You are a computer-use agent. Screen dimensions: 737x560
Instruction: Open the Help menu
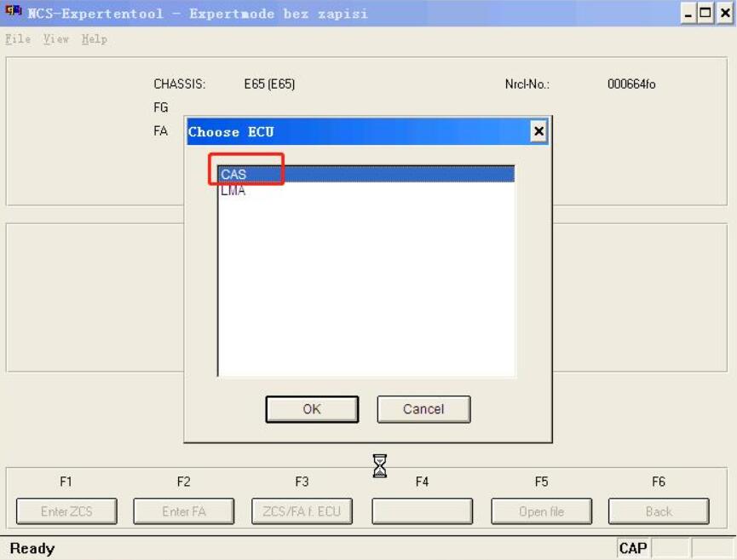point(94,39)
